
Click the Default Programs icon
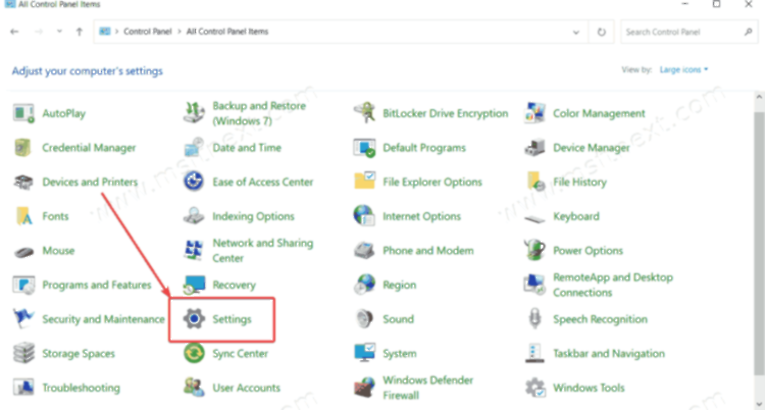364,147
